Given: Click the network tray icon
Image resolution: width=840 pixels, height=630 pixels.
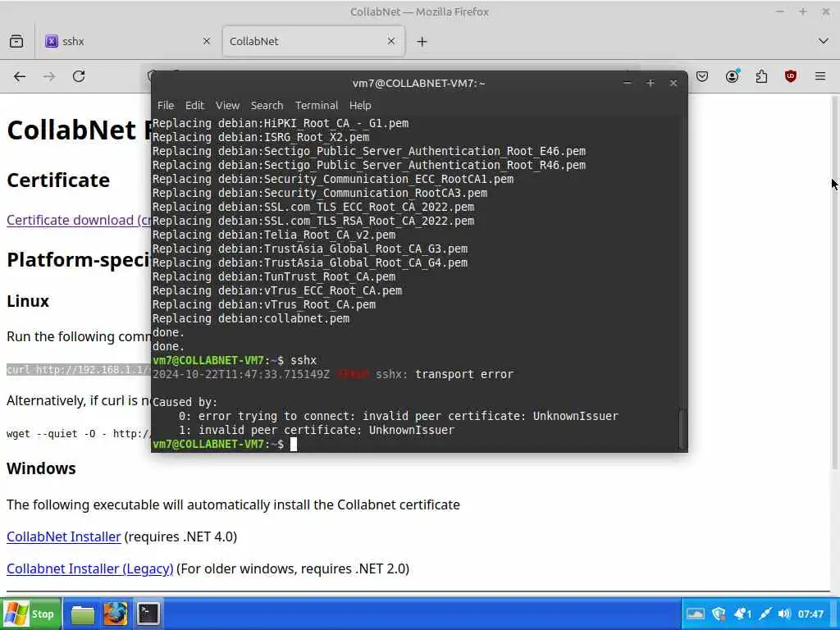Looking at the screenshot, I should coord(765,614).
